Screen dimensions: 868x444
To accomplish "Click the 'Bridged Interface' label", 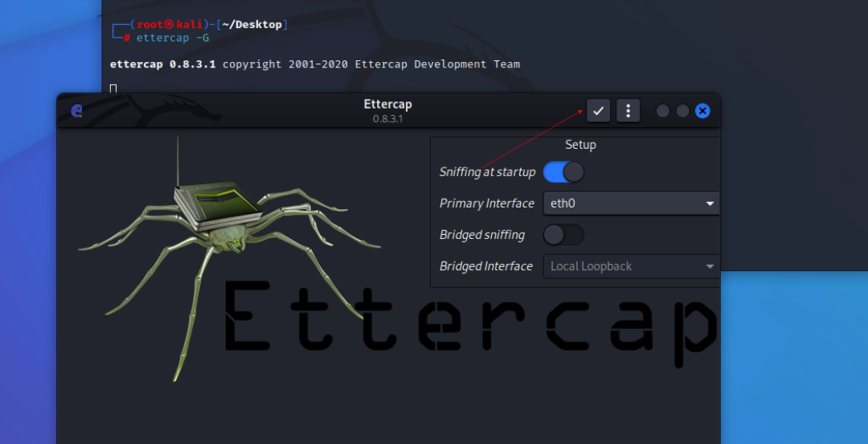I will coord(485,266).
